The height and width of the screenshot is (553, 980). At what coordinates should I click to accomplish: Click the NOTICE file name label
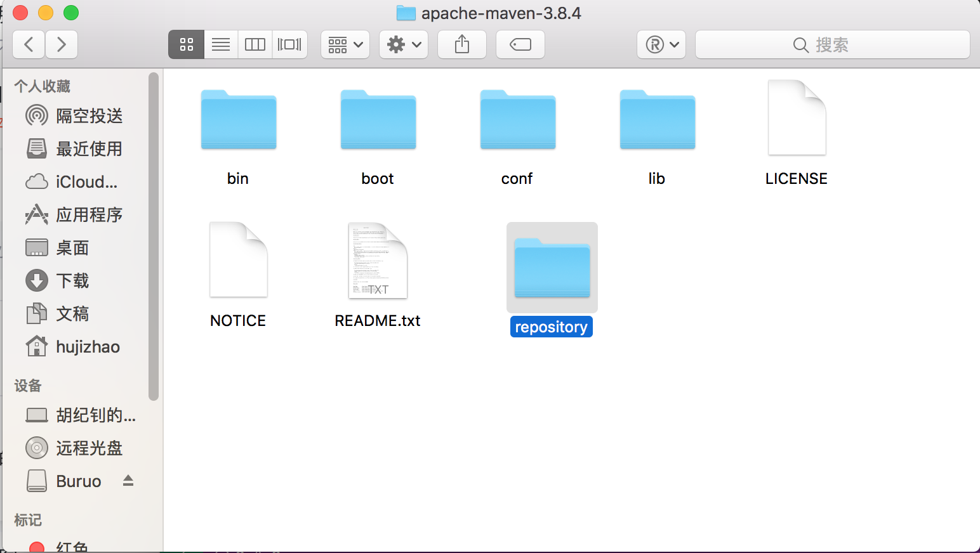coord(238,321)
